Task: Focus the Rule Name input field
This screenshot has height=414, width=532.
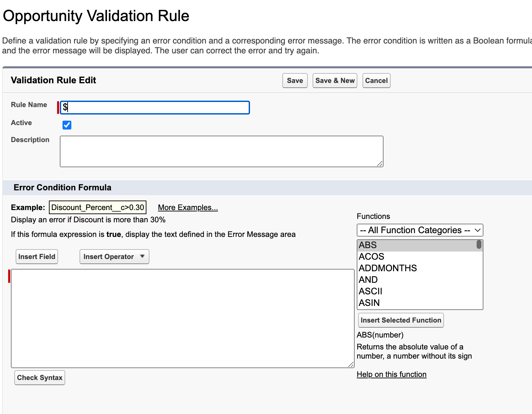Action: pyautogui.click(x=155, y=107)
